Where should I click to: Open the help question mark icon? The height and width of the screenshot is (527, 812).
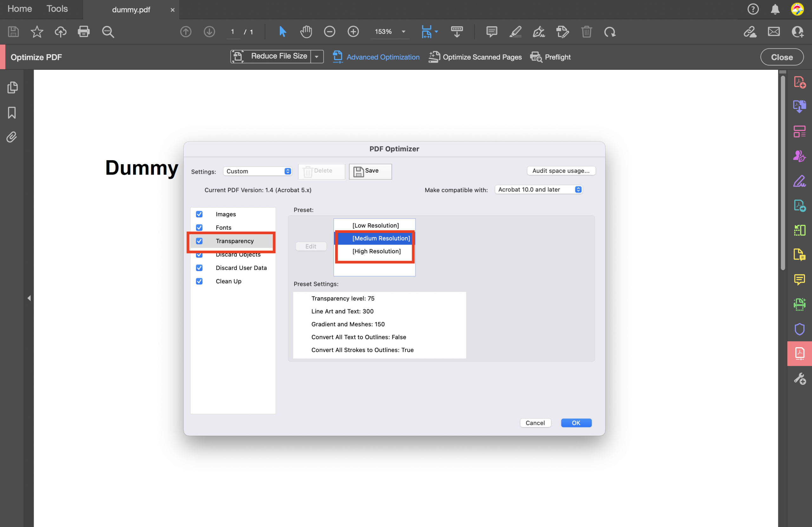753,9
